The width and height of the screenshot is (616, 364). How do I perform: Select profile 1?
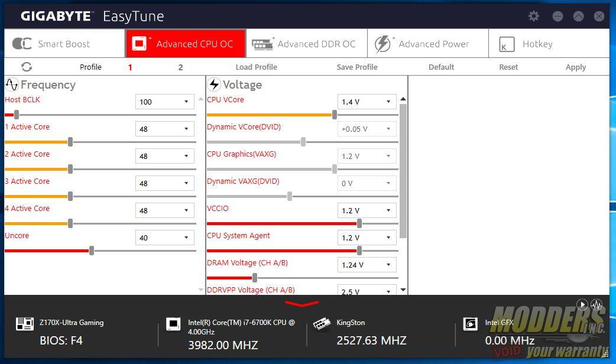click(x=130, y=67)
